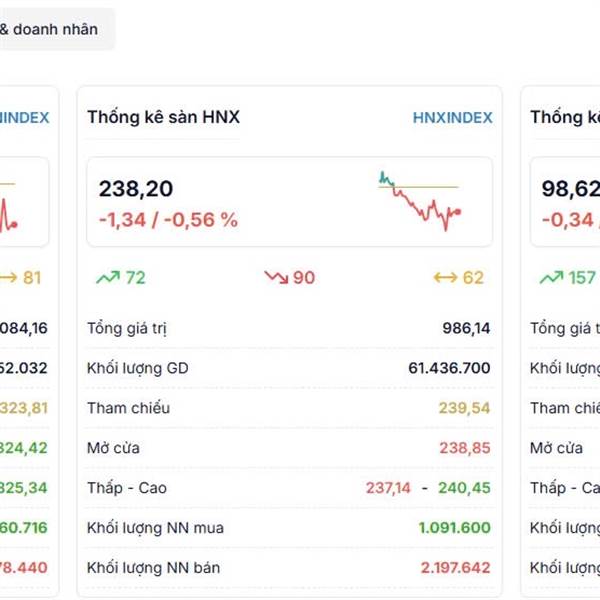Click the red down-trend icon beside 90

(x=276, y=277)
